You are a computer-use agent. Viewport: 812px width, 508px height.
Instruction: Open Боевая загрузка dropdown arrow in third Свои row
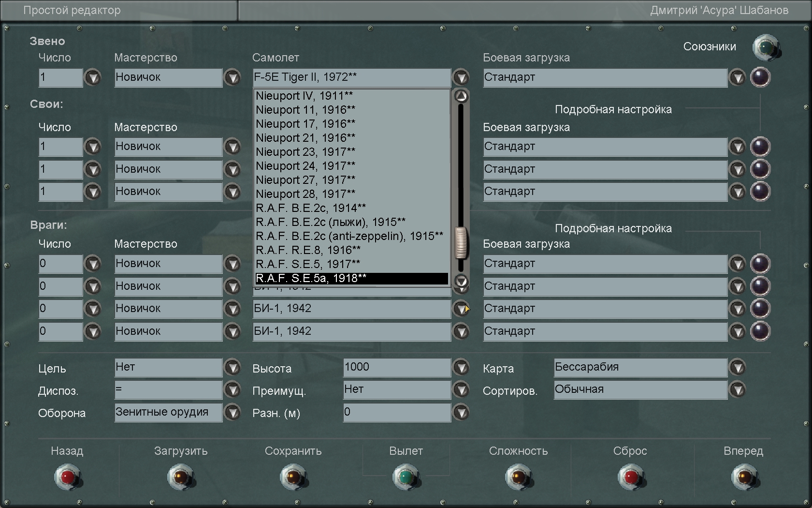click(x=738, y=192)
